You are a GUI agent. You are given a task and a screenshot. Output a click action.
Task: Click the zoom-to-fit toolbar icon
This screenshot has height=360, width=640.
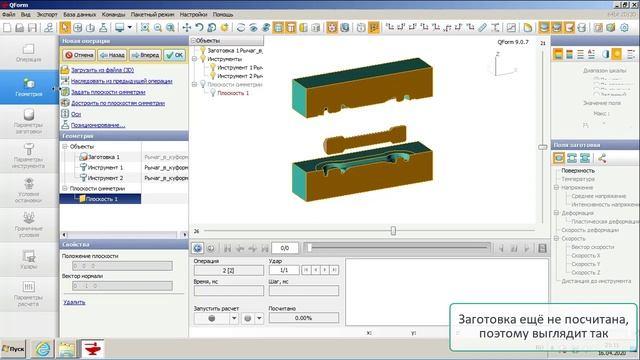pyautogui.click(x=144, y=28)
